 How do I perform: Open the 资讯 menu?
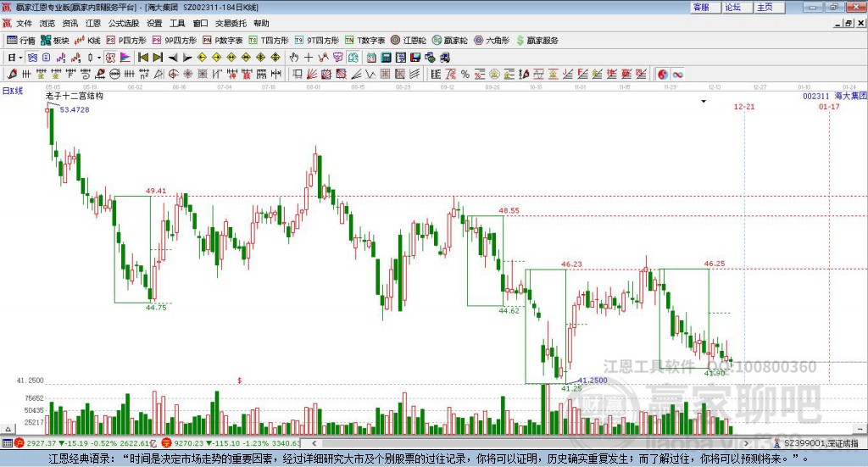[70, 23]
